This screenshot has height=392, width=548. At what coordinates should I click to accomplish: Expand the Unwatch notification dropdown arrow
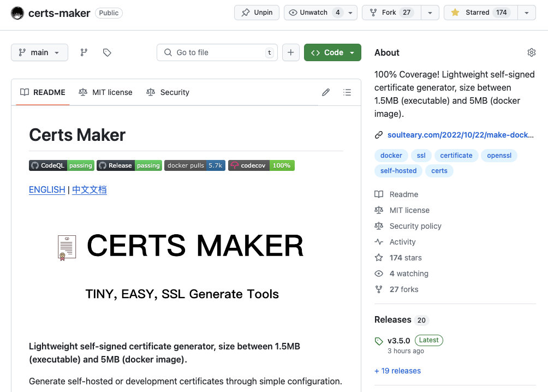click(x=350, y=13)
